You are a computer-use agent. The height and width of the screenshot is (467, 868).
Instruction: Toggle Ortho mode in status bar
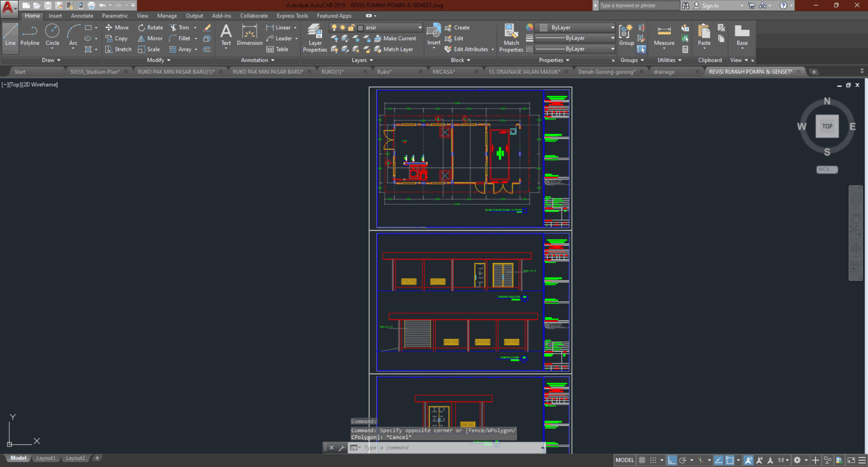[x=672, y=460]
